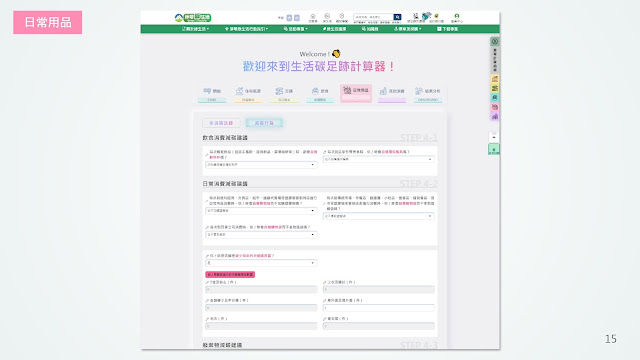Click the bottom right disabled quantity field
Viewport: 640px width, 360px height.
(378, 326)
